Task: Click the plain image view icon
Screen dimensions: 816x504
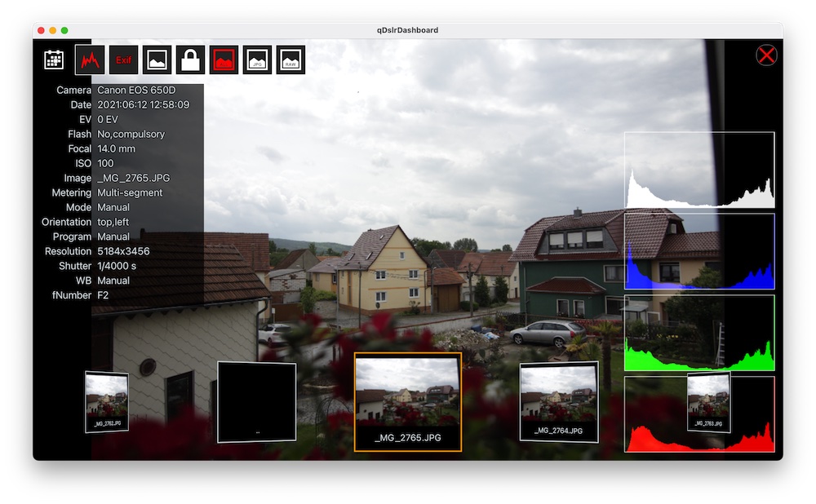Action: (157, 60)
